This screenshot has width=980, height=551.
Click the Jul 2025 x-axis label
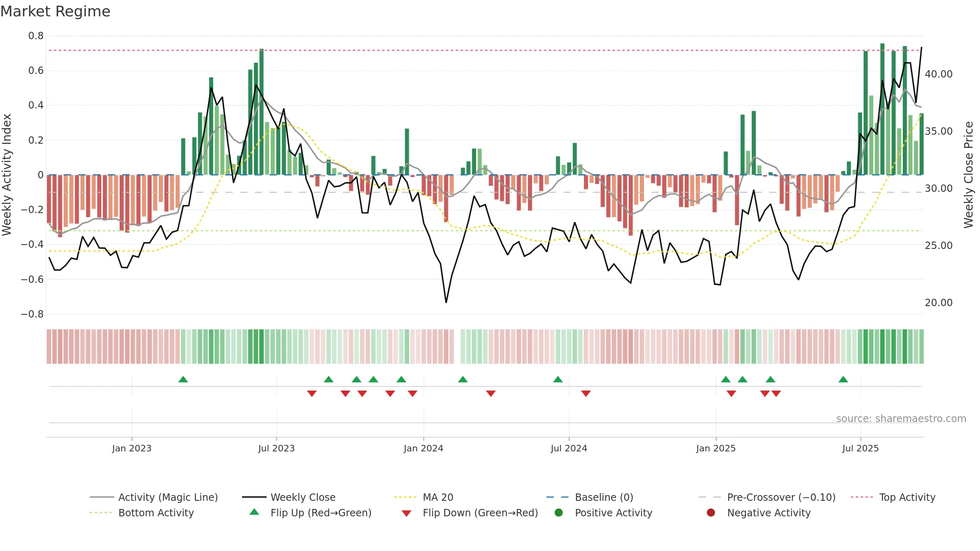[x=860, y=448]
